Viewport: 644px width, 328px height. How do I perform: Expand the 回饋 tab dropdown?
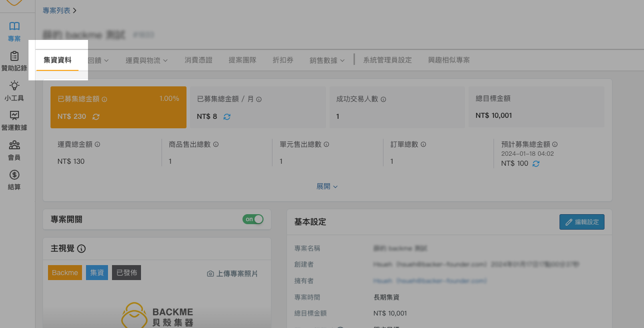pos(98,60)
